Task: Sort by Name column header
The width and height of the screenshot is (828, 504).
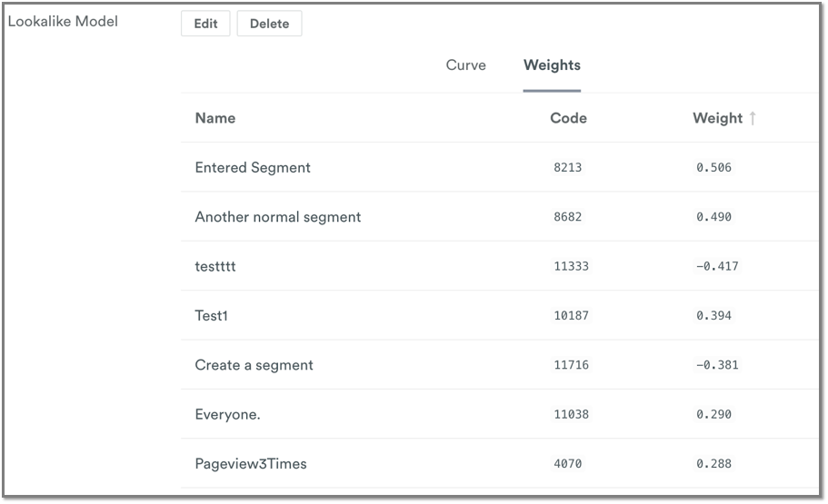Action: point(215,118)
